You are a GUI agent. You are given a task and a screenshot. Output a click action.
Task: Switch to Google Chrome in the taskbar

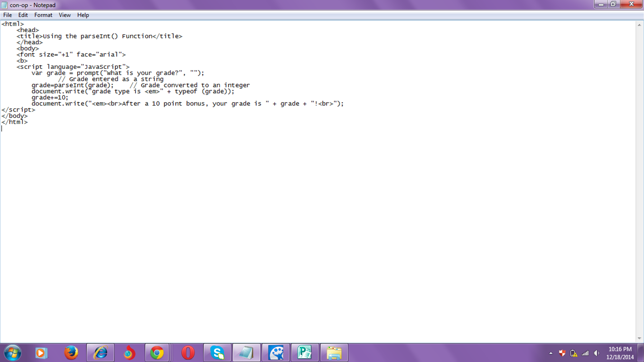click(157, 353)
